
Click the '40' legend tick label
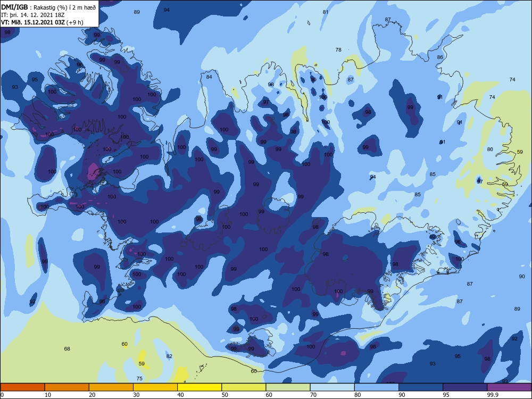pos(180,395)
